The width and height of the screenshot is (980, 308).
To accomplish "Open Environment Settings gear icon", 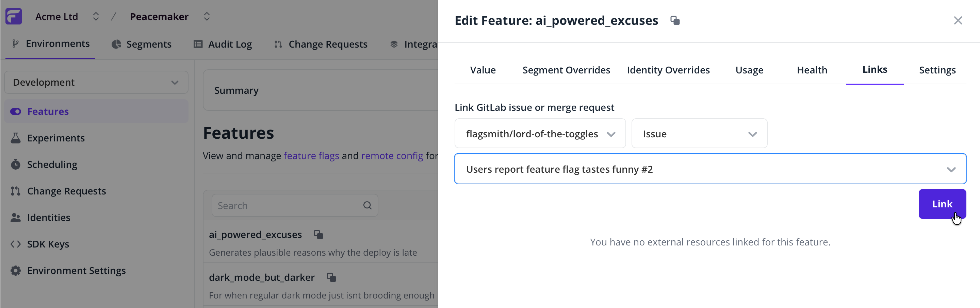I will 16,270.
